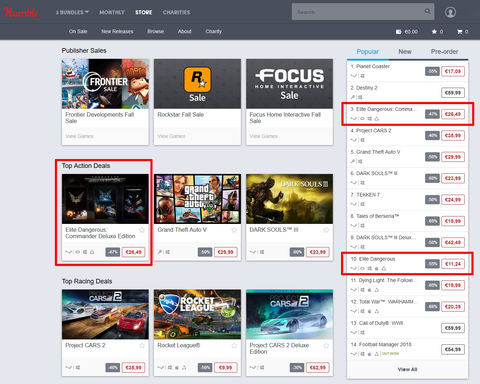
Task: Click €62,99 price on Project CARS 2 Deluxe
Action: coord(318,368)
